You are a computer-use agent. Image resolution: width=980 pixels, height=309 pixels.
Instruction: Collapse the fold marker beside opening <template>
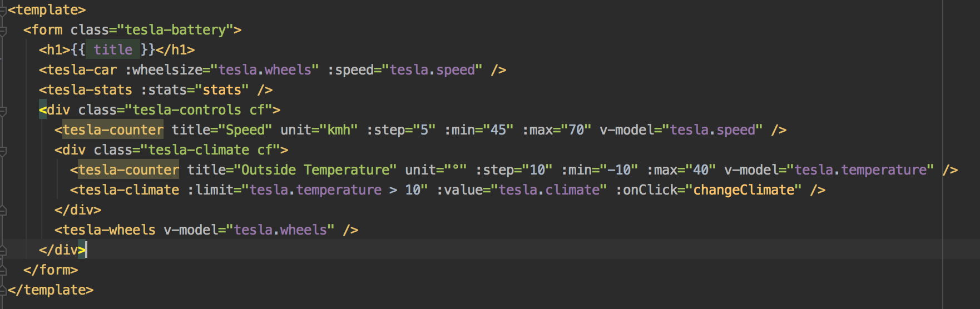point(3,11)
